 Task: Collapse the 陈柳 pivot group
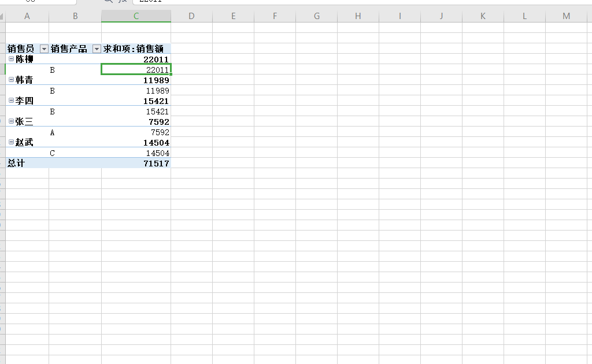point(11,59)
